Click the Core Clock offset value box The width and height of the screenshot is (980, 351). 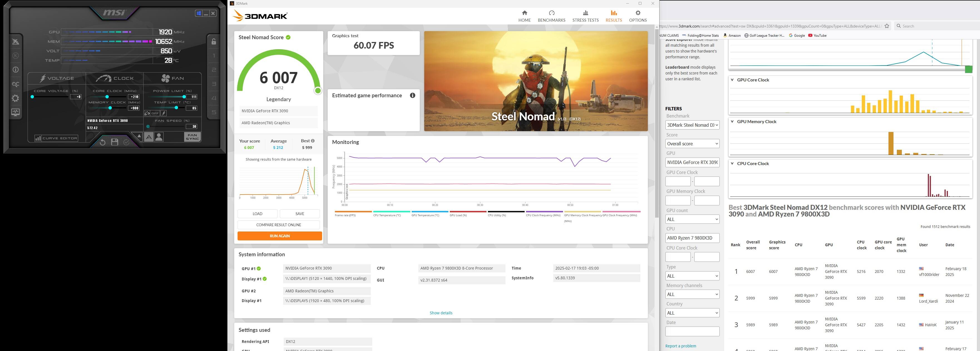134,97
